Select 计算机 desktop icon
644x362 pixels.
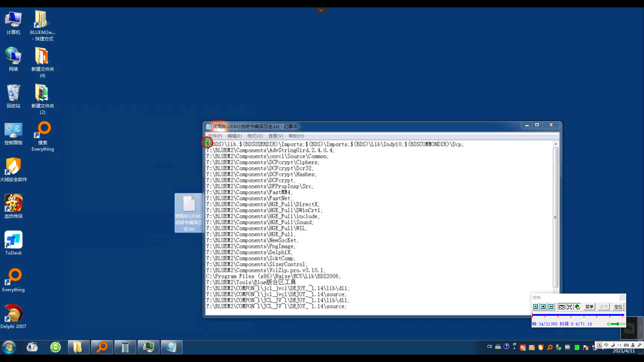pos(13,23)
